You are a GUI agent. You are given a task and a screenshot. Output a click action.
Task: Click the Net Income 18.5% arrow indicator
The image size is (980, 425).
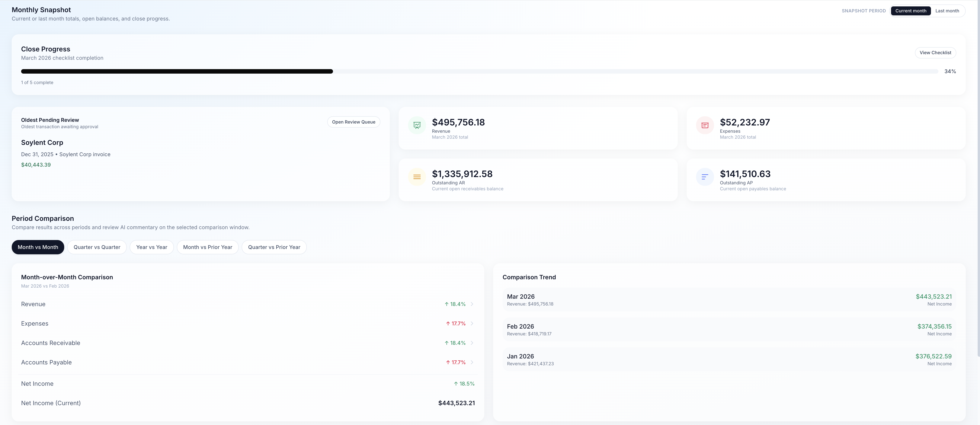click(x=456, y=384)
